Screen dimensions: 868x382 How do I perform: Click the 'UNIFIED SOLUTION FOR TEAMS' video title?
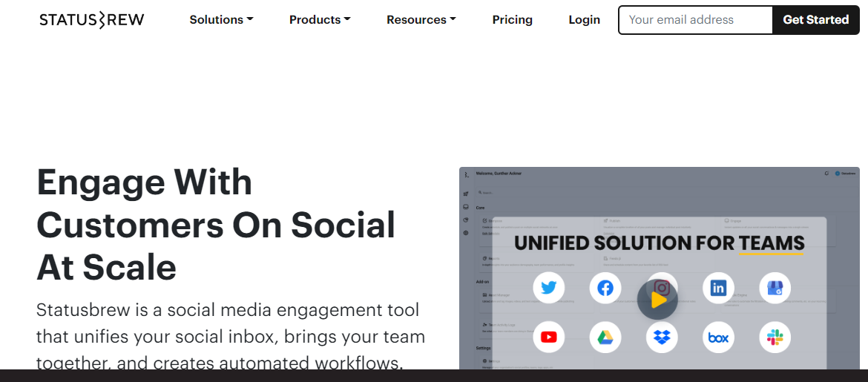660,243
